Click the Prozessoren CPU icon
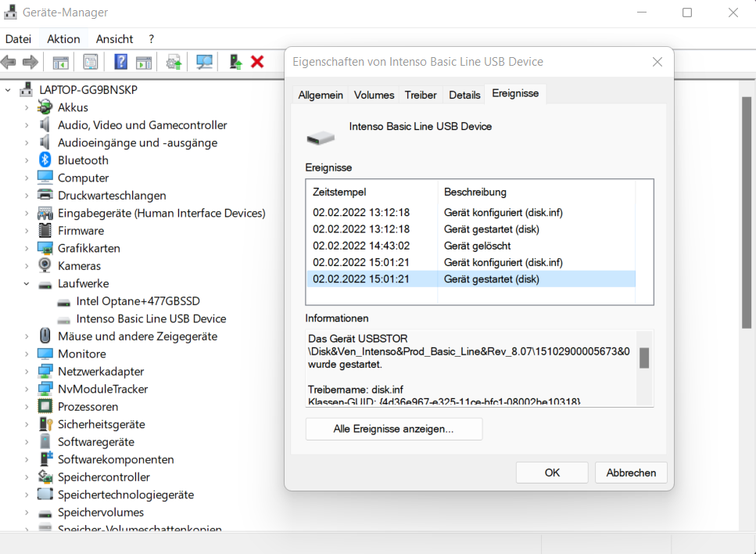Viewport: 756px width, 554px height. [45, 406]
